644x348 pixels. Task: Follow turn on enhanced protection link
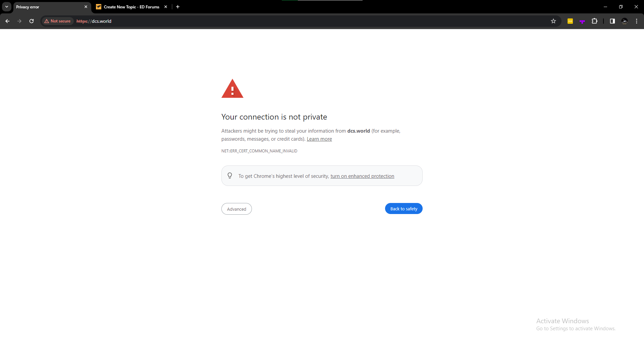(362, 176)
